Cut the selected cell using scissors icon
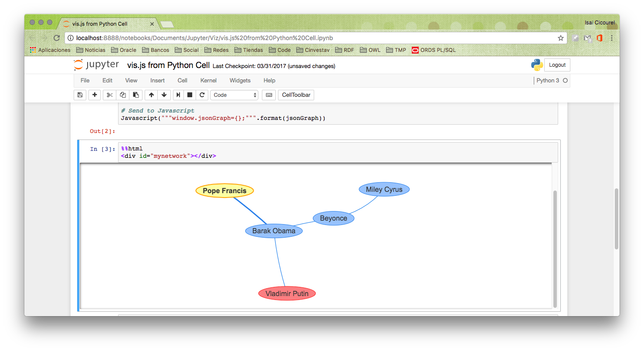This screenshot has width=644, height=351. [109, 95]
